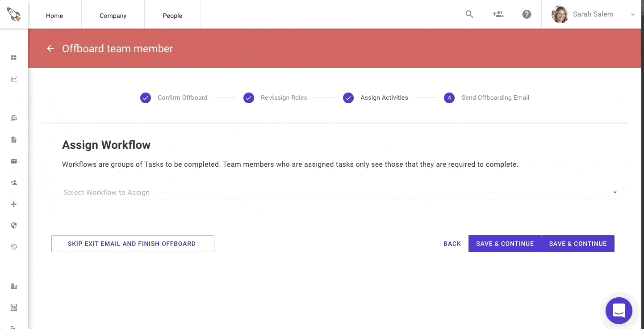Open the line chart analytics icon
This screenshot has width=644, height=329.
point(14,79)
